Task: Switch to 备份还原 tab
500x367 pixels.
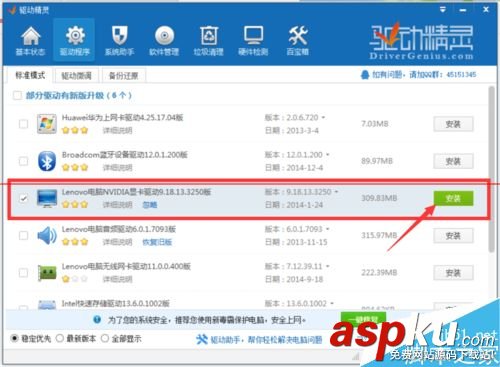Action: coord(124,76)
